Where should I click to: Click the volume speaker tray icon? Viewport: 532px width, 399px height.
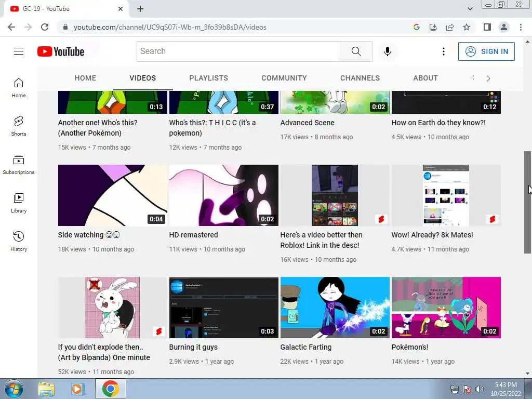pos(480,389)
